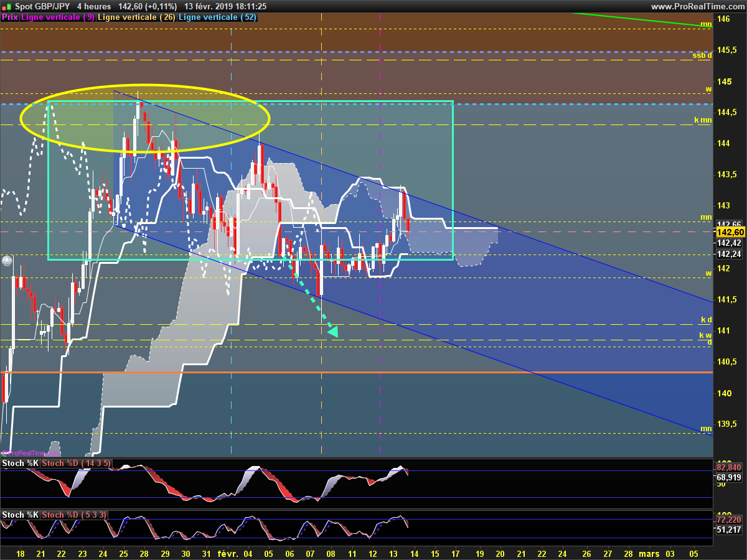This screenshot has height=560, width=747.
Task: Click the 142,24 price tag
Action: click(729, 254)
